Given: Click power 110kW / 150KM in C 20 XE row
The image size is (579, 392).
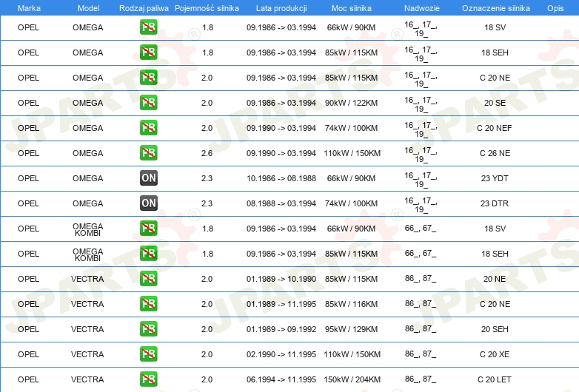Looking at the screenshot, I should pyautogui.click(x=352, y=354).
